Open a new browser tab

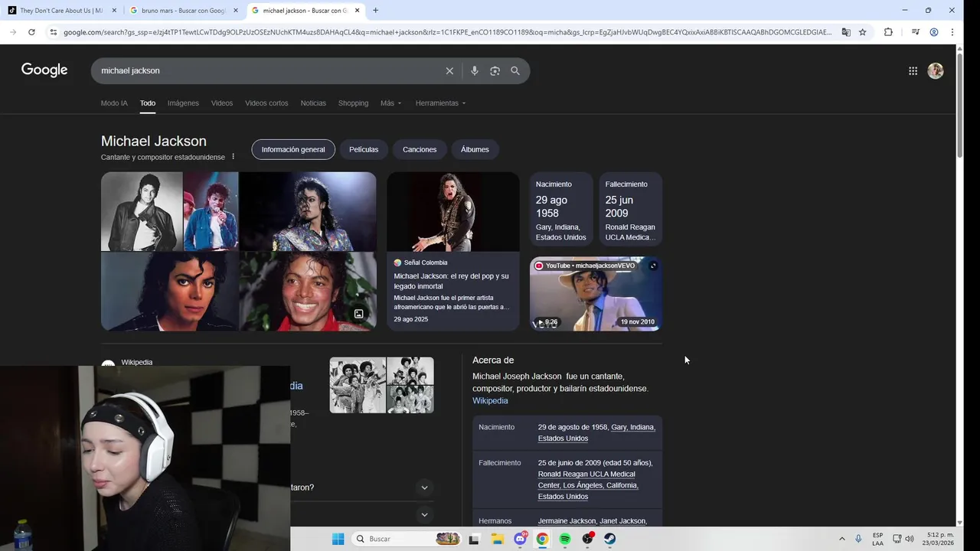coord(375,11)
